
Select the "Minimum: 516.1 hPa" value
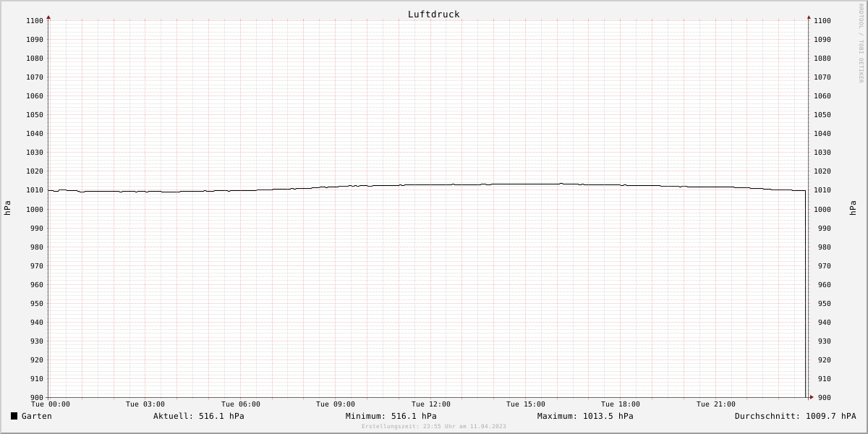coord(391,416)
